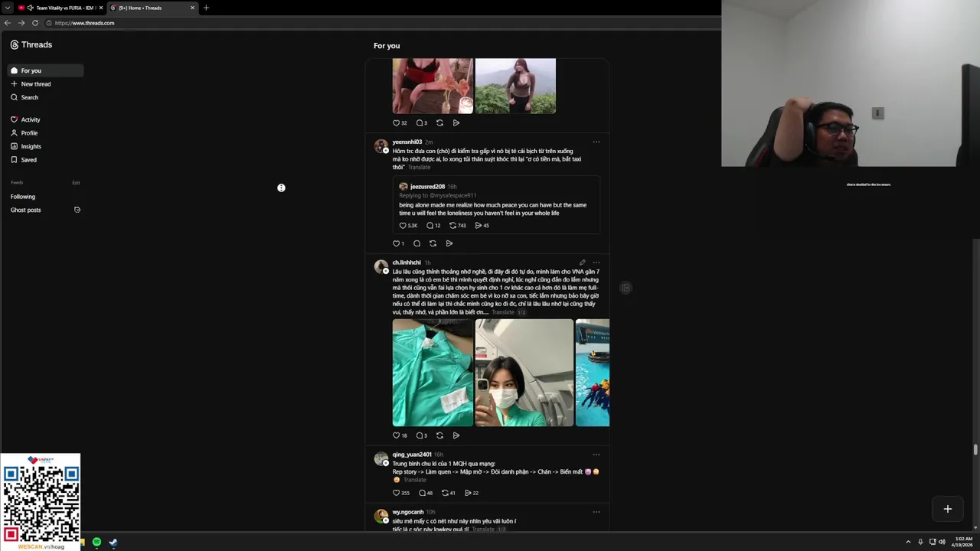The image size is (980, 551).
Task: Open yeensnhi03's profile name
Action: (407, 142)
